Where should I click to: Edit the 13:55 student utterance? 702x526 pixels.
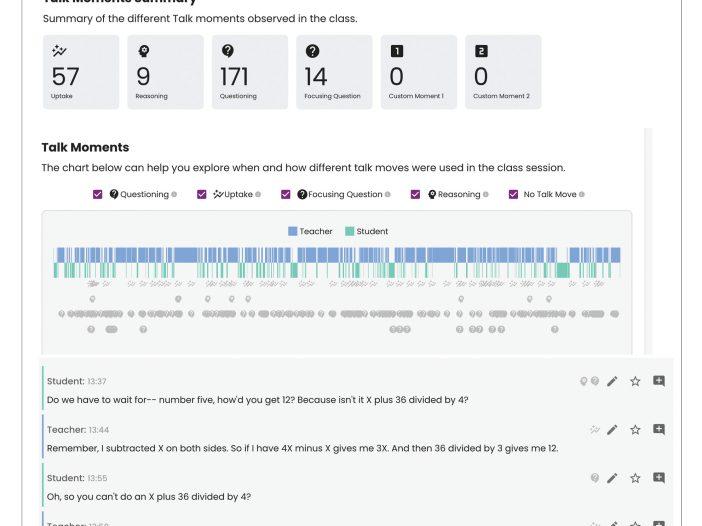612,478
